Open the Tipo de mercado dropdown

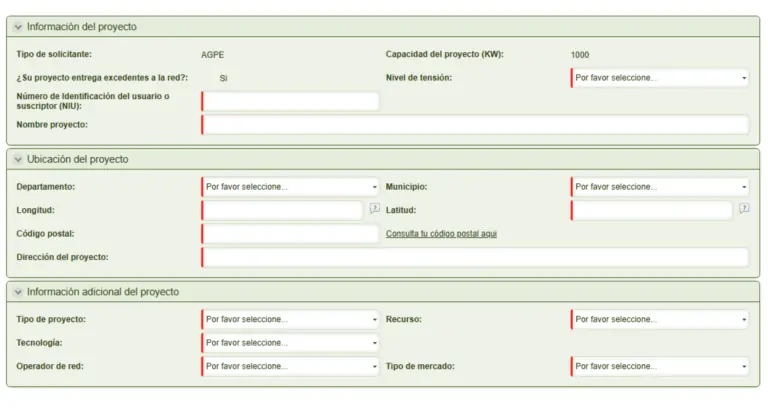(660, 367)
